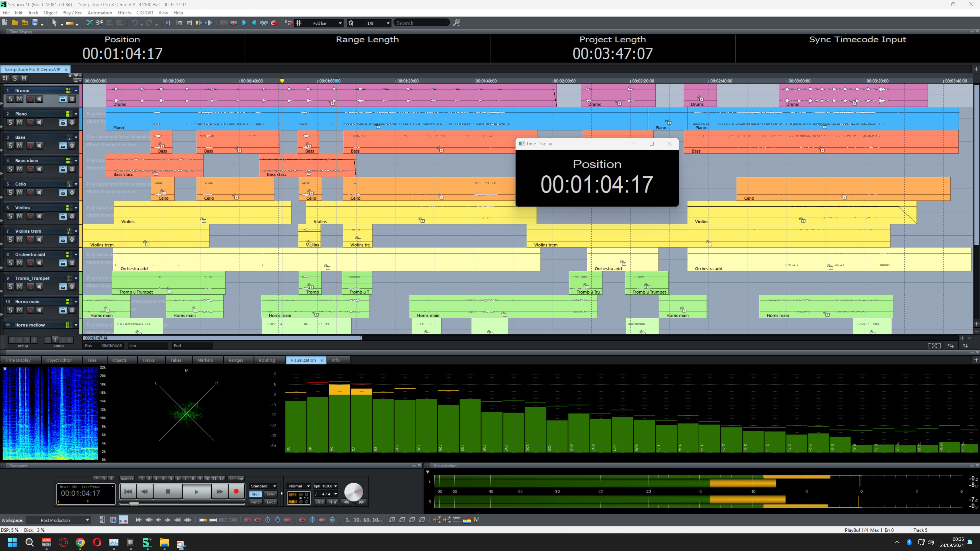Select the arrow mouse mode tool
This screenshot has height=551, width=980.
[54, 23]
